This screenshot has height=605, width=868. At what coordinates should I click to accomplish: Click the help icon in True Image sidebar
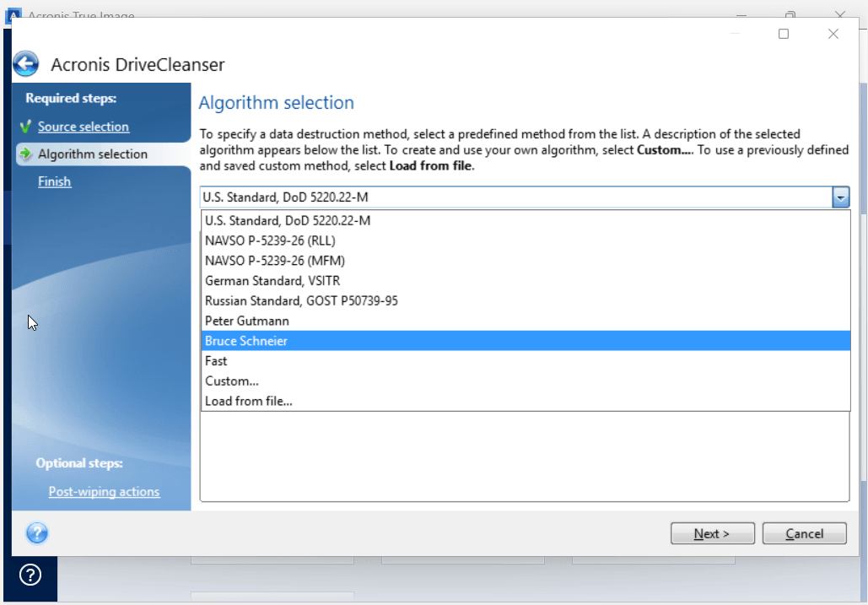(x=30, y=575)
